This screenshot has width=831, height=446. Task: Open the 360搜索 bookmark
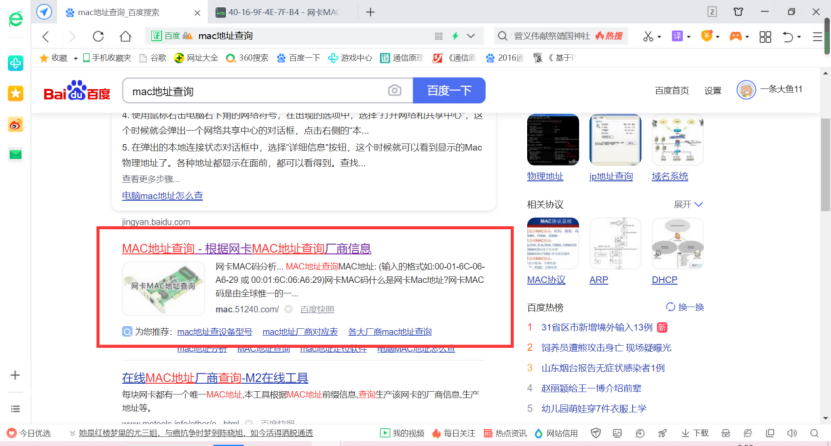[247, 58]
